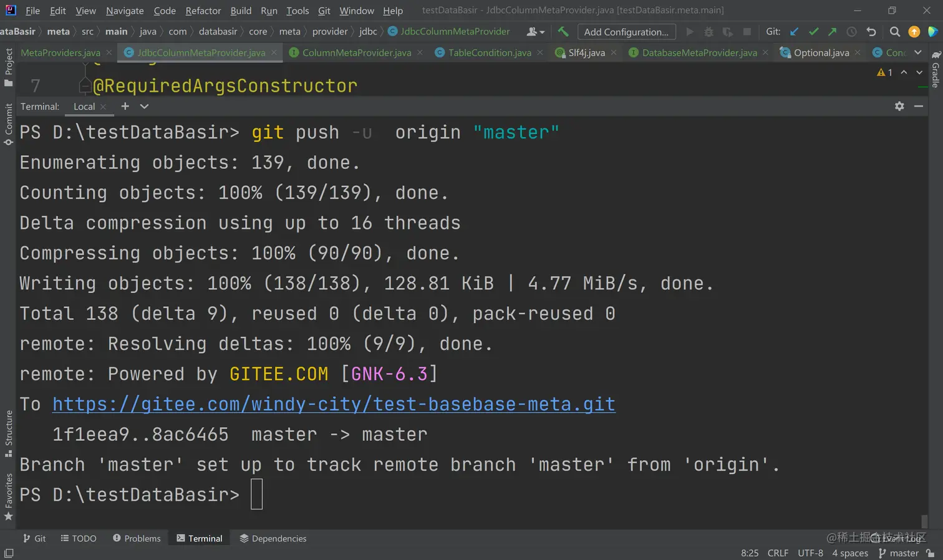Run the configuration with the play icon

point(690,32)
